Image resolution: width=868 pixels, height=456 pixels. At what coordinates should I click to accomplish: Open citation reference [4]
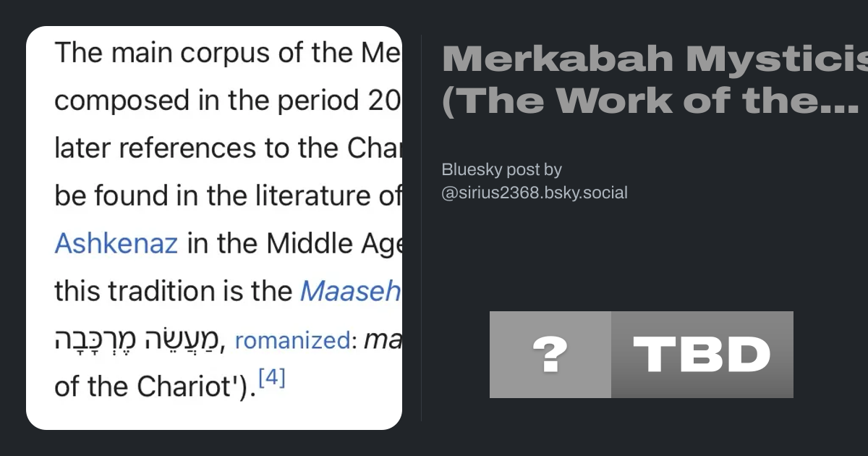[272, 379]
